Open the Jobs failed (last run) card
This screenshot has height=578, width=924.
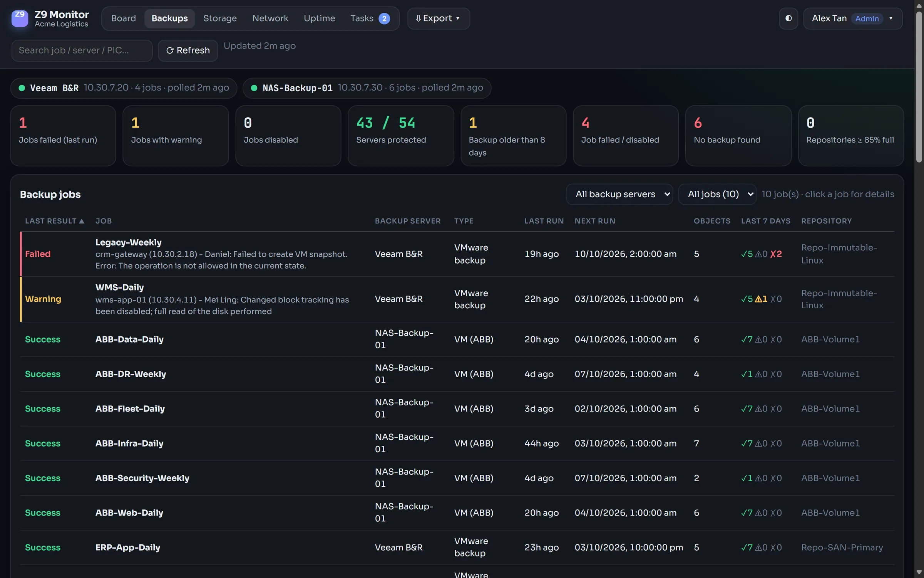63,136
